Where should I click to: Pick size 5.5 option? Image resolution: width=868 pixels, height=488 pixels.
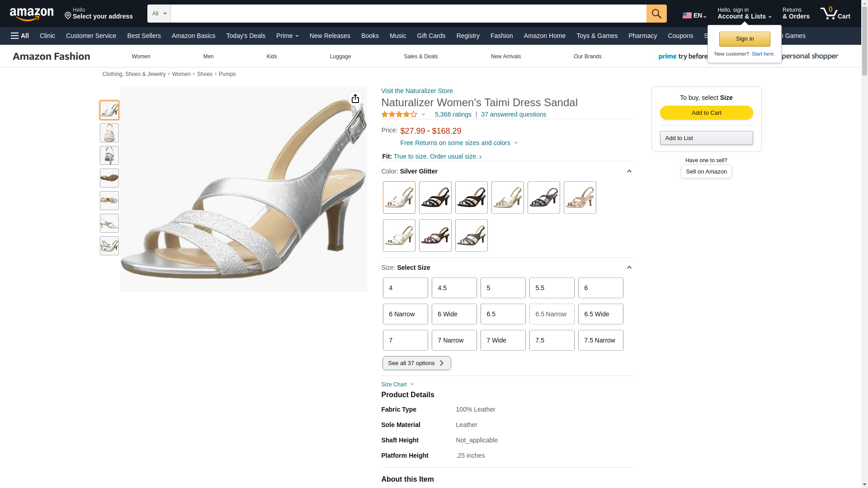click(x=551, y=288)
